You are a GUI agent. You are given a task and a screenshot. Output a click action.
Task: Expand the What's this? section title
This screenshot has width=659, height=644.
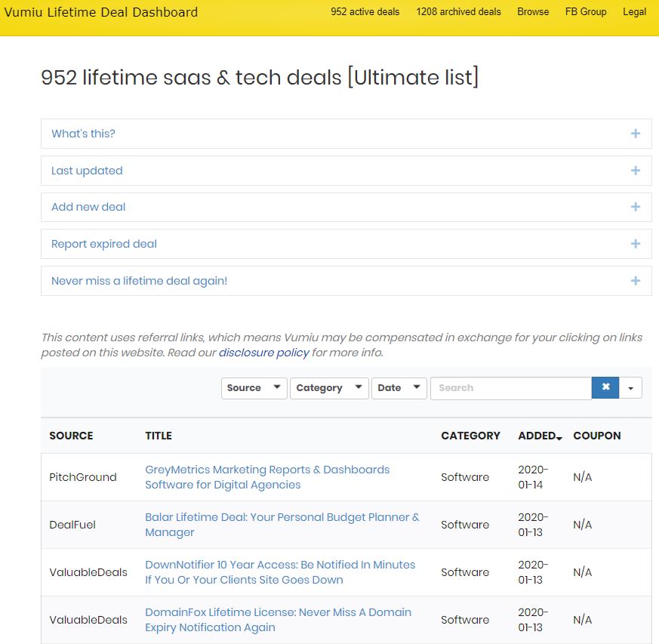coord(83,134)
